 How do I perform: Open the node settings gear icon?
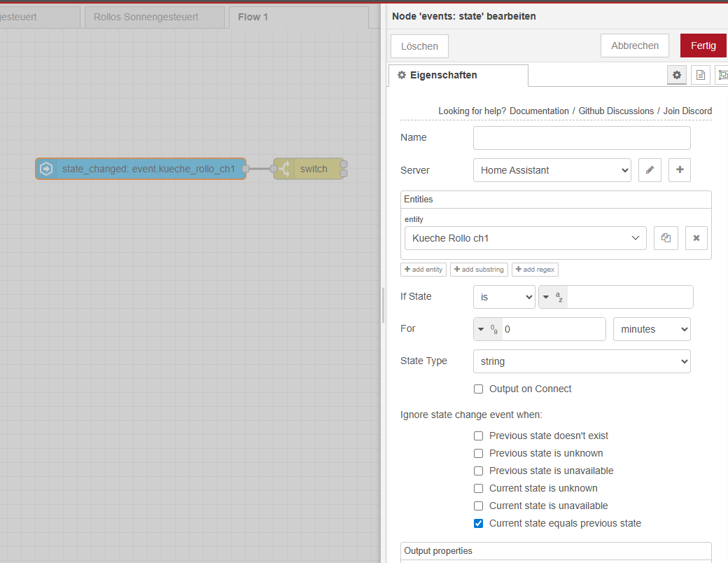[676, 75]
